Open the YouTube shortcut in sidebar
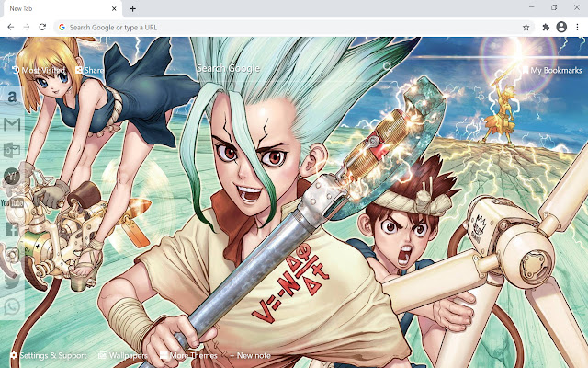Screen dimensions: 588x368 [12, 202]
